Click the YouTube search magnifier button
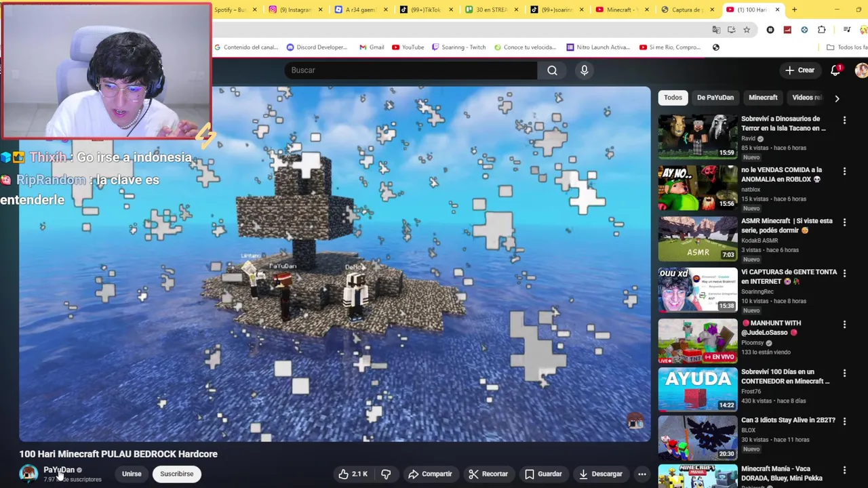Image resolution: width=868 pixels, height=488 pixels. point(552,70)
